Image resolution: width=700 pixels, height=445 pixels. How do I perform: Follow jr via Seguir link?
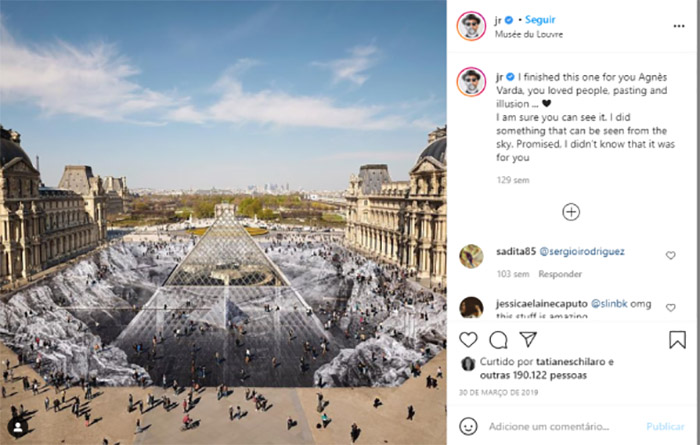[540, 20]
